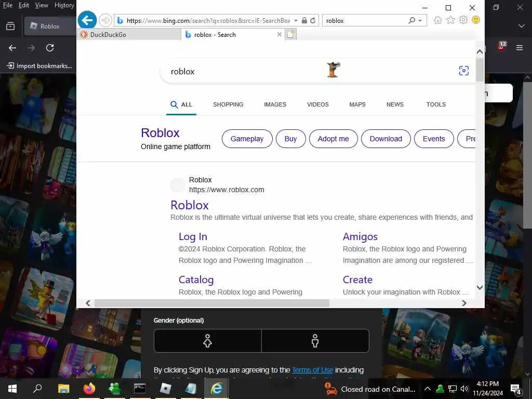This screenshot has height=399, width=532.
Task: Click Import bookmarks in Firefox toolbar
Action: (39, 66)
